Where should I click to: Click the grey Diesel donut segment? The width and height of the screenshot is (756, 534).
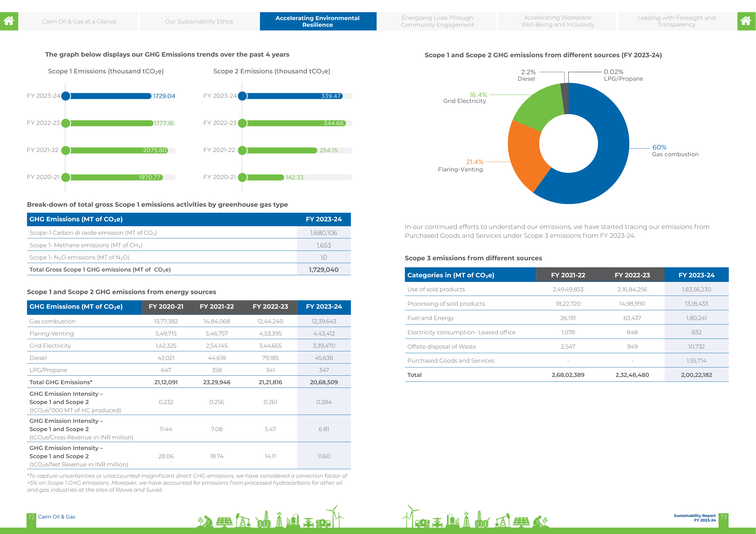pyautogui.click(x=565, y=99)
